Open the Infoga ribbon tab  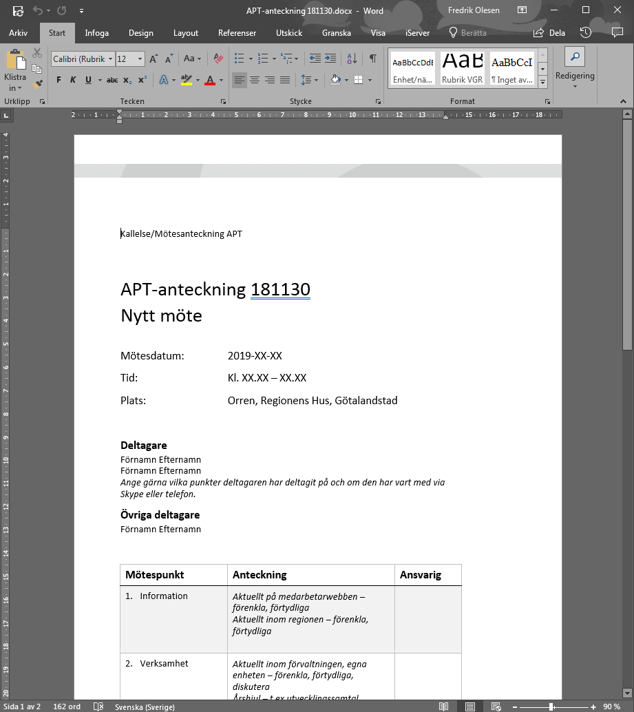[97, 33]
